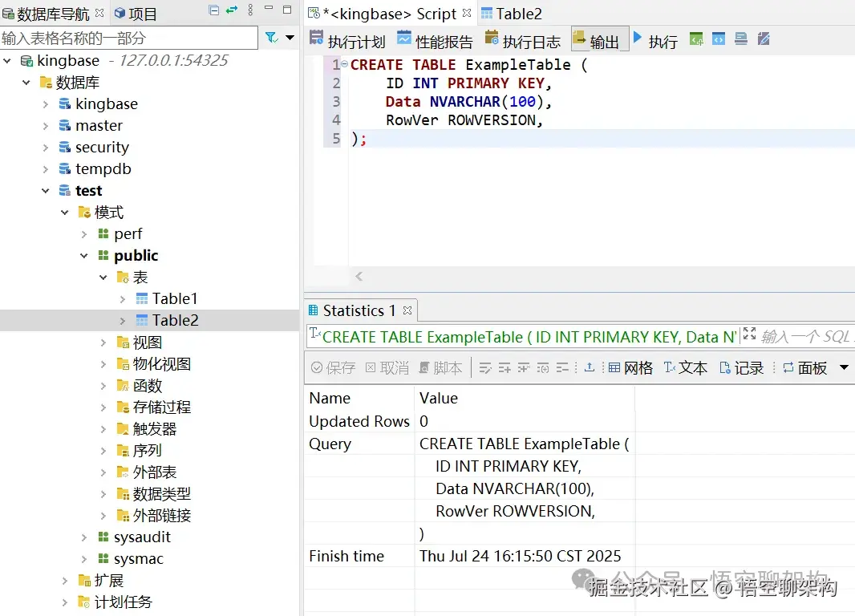This screenshot has height=616, width=855.
Task: Expand the Table1 tree node
Action: 123,299
